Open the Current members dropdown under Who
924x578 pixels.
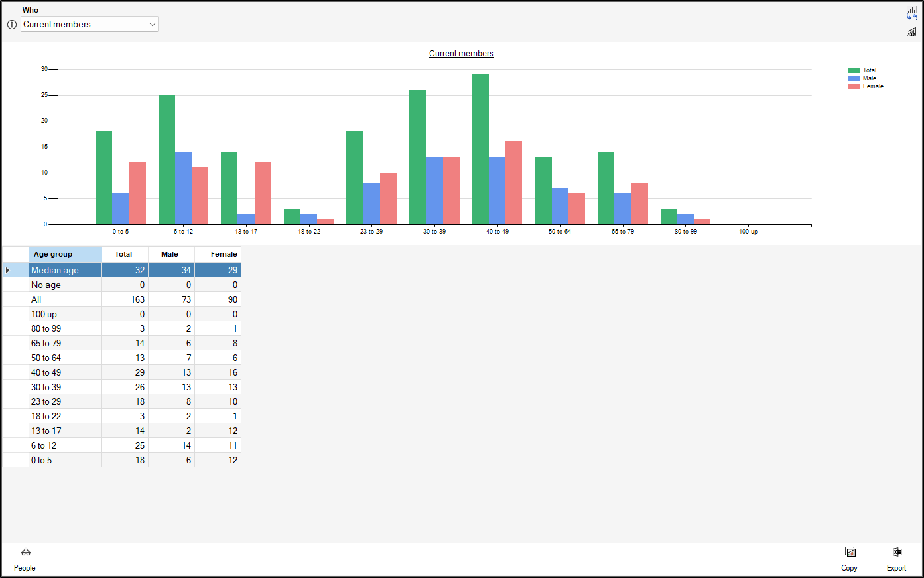[90, 24]
